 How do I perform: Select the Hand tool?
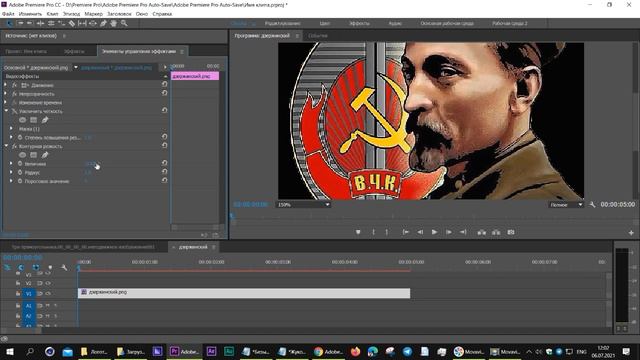coord(113,23)
